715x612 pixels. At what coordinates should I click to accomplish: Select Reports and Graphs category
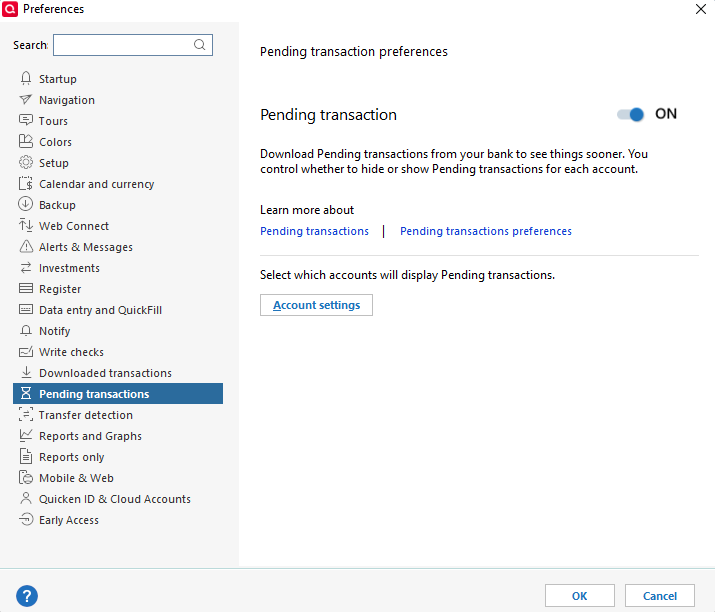[x=90, y=436]
